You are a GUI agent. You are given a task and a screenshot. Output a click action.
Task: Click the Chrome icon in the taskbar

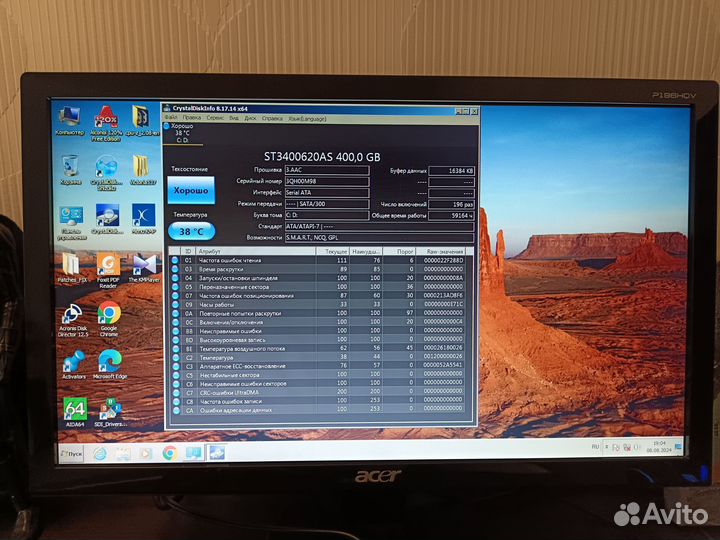coord(169,452)
